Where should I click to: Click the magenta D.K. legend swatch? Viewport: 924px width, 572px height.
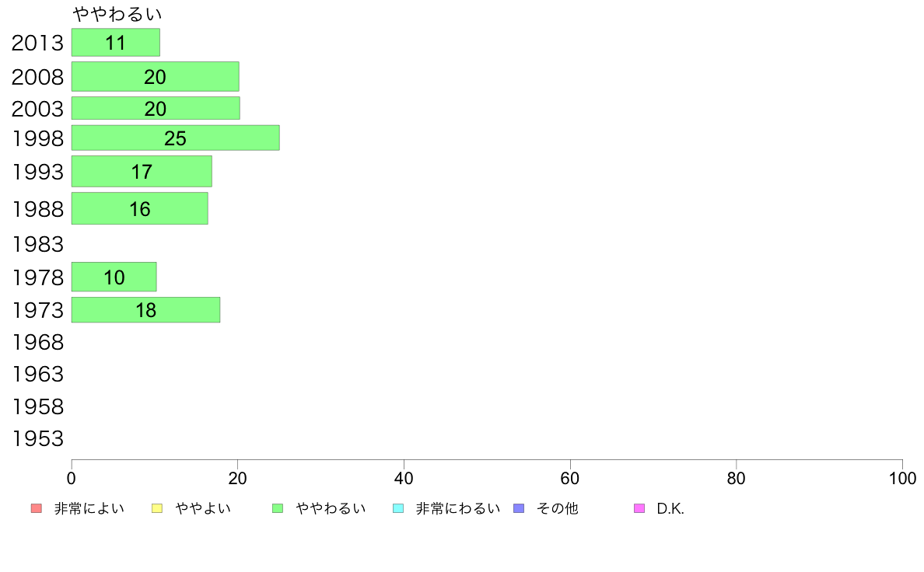coord(639,508)
